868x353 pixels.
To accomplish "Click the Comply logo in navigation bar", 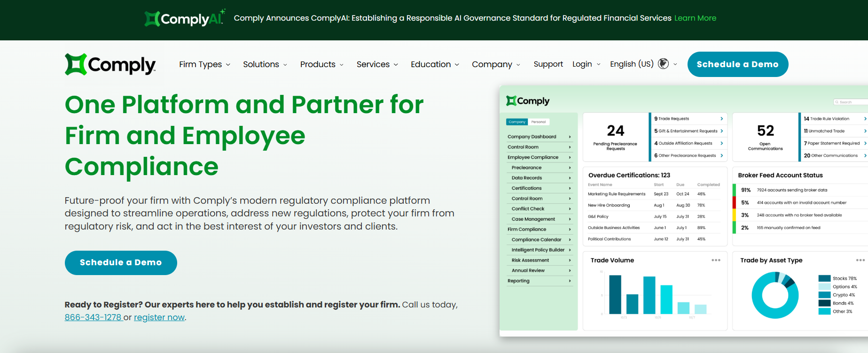I will pyautogui.click(x=110, y=65).
